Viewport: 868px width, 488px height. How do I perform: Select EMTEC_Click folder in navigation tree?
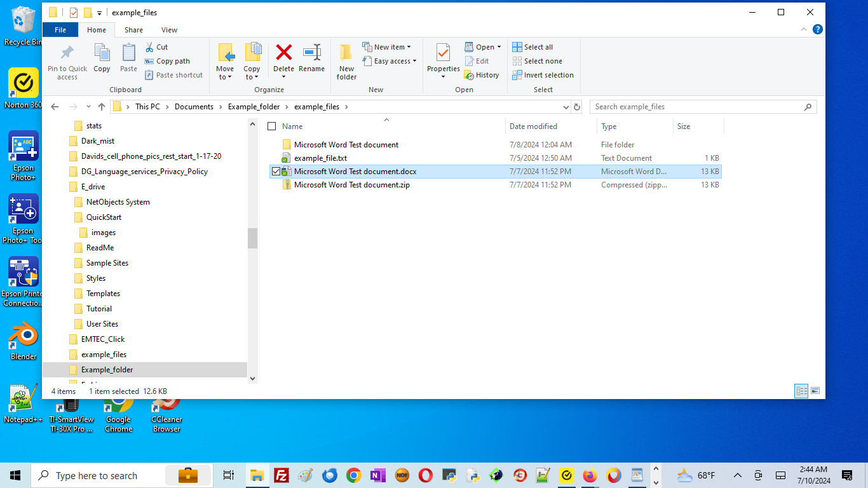(103, 339)
